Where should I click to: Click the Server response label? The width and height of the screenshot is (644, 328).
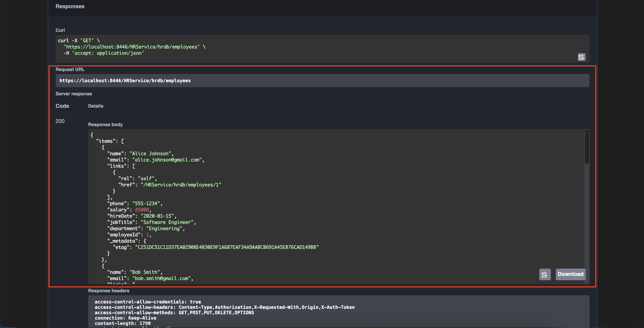tap(74, 94)
